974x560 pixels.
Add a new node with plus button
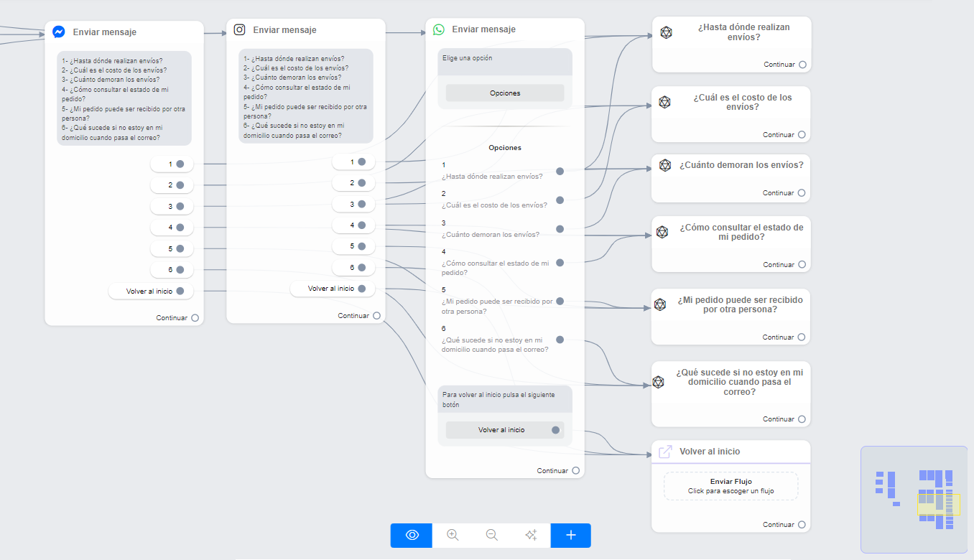pos(571,536)
